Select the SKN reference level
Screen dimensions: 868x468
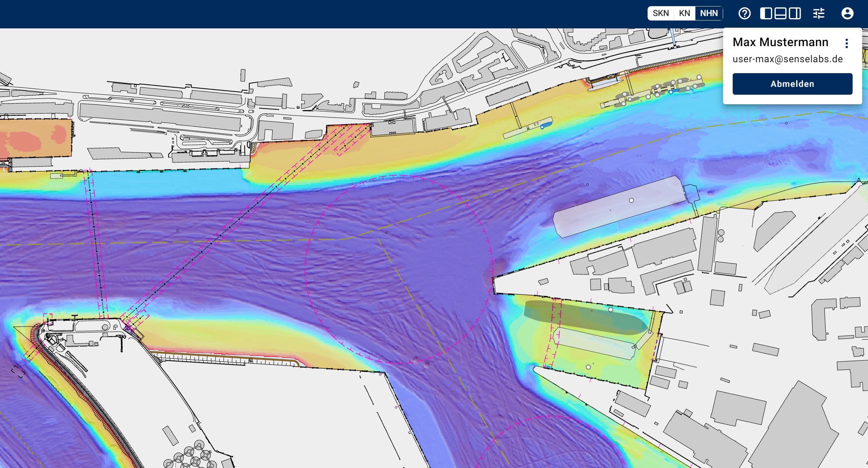tap(661, 13)
